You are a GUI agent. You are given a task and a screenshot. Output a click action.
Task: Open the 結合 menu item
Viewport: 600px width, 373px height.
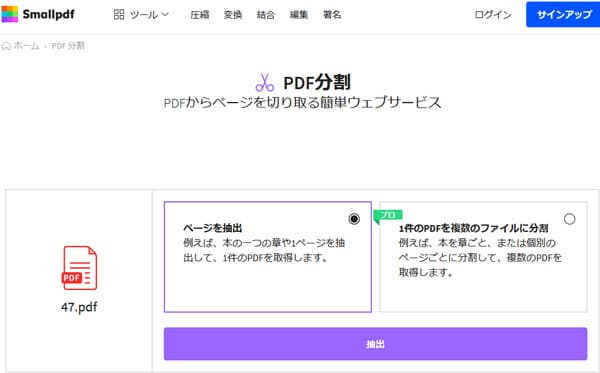[x=266, y=15]
